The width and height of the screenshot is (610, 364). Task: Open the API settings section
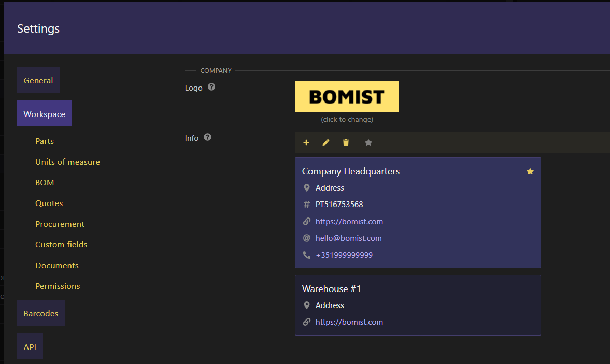pos(30,346)
